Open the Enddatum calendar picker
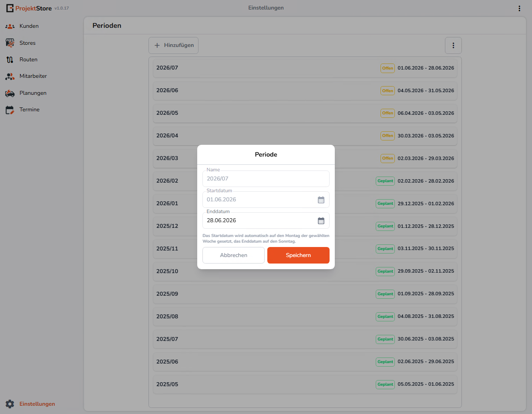 pos(321,221)
